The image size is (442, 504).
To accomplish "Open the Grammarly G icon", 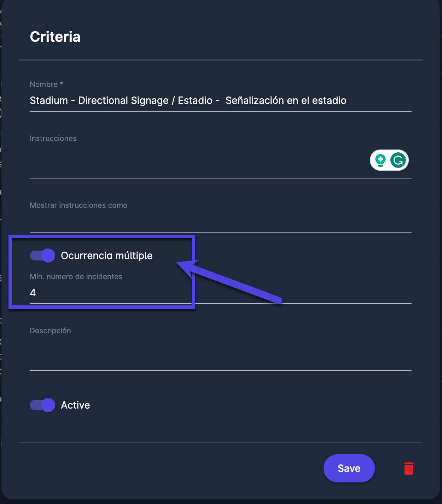I will [398, 160].
